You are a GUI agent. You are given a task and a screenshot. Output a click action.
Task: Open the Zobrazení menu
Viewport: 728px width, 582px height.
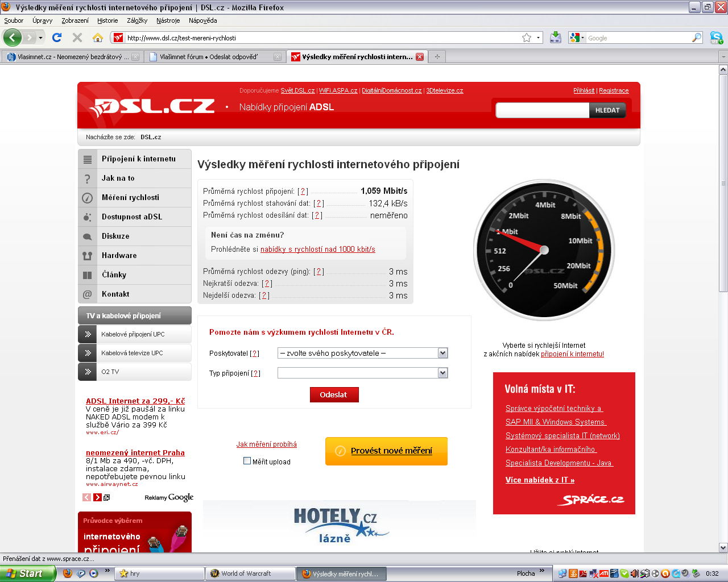pos(75,20)
